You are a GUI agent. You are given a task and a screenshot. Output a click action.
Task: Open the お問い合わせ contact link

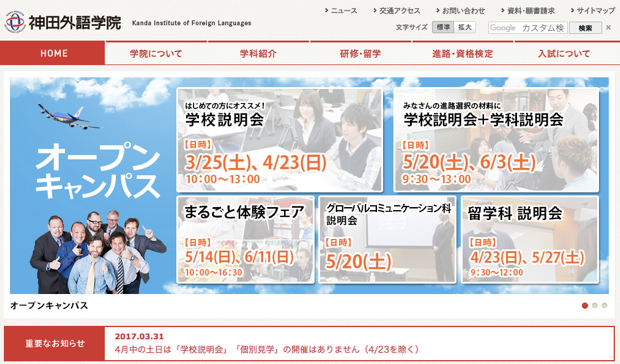click(x=460, y=11)
